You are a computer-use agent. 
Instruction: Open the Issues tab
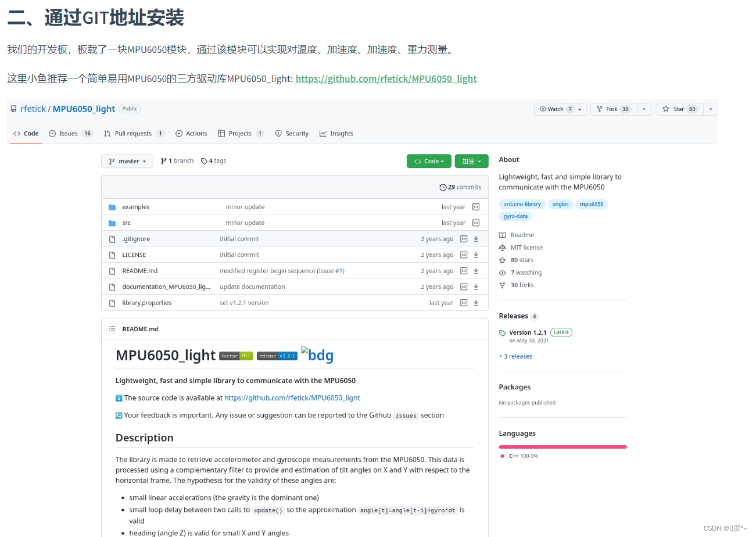pyautogui.click(x=71, y=133)
